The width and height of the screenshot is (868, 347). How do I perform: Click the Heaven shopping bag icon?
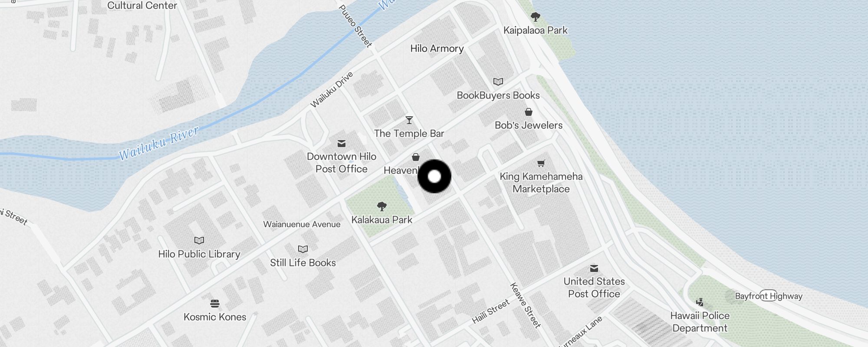click(x=416, y=157)
